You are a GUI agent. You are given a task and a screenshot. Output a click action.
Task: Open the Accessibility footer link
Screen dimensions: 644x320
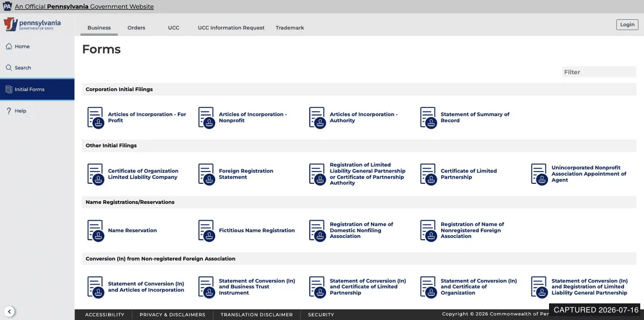[105, 315]
